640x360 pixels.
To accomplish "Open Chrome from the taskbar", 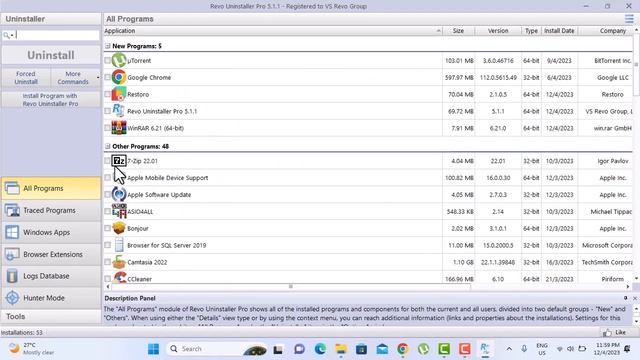I will (x=403, y=349).
